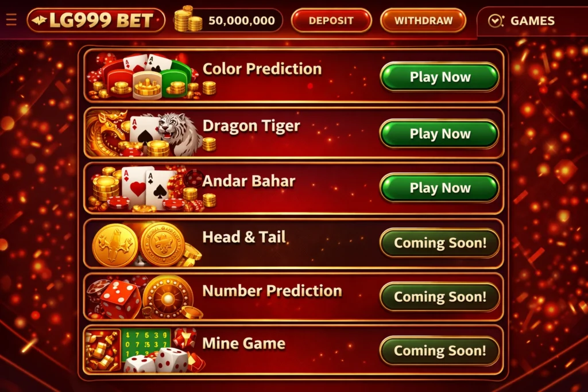This screenshot has width=588, height=392.
Task: Click the Number Prediction dice and wheel icon
Action: coord(144,297)
